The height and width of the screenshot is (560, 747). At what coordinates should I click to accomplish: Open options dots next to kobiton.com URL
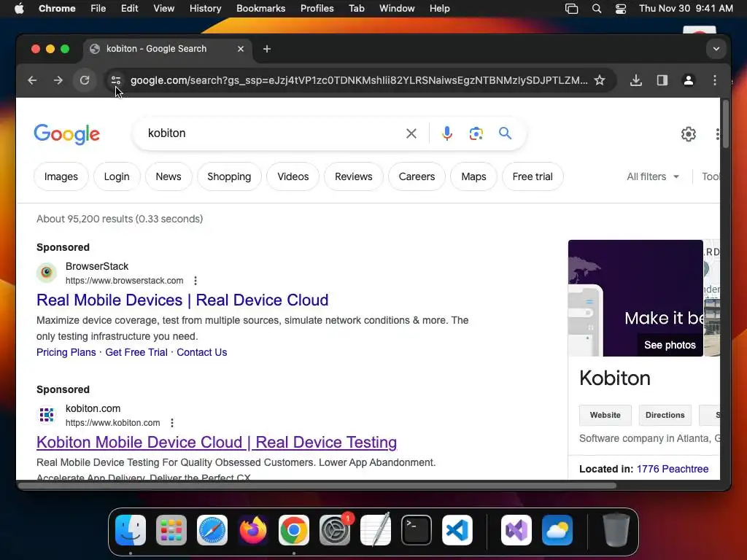click(x=172, y=423)
